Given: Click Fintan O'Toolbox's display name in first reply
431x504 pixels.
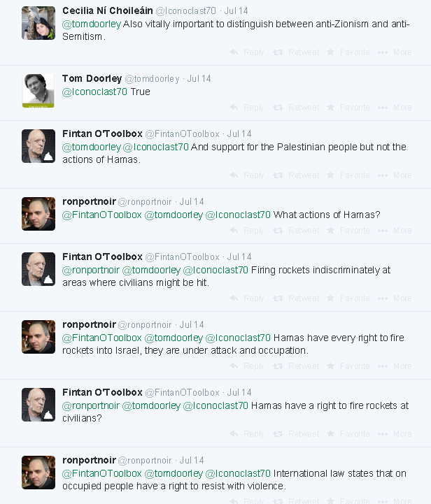Looking at the screenshot, I should click(102, 134).
